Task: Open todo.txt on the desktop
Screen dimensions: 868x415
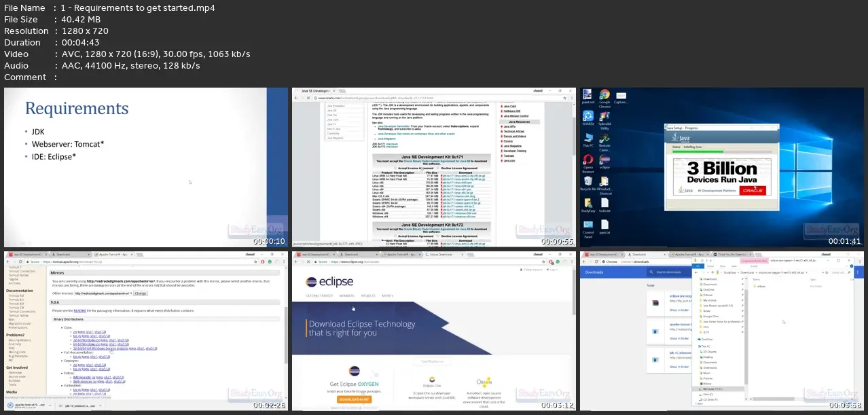Action: tap(604, 205)
